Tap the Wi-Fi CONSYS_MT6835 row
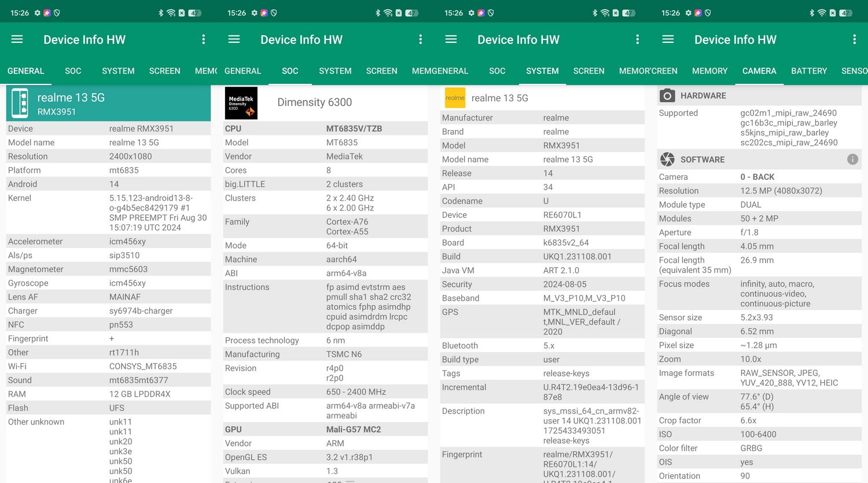The image size is (868, 483). pos(108,366)
